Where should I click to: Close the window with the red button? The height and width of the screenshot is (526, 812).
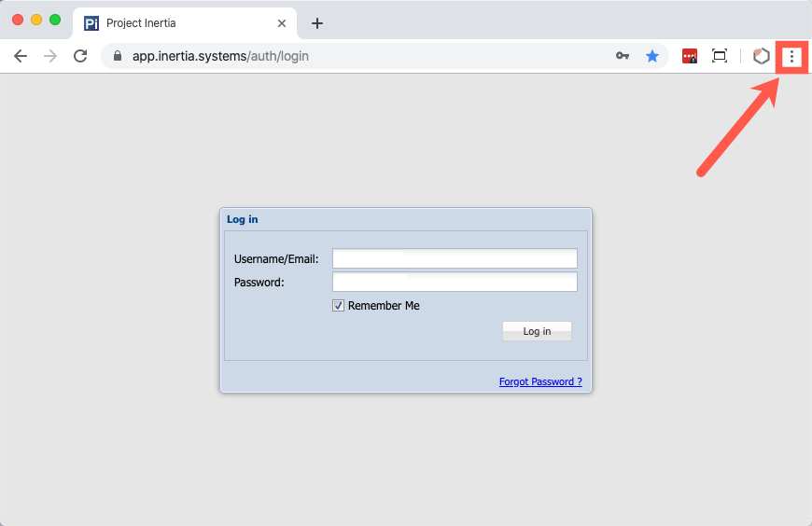18,20
